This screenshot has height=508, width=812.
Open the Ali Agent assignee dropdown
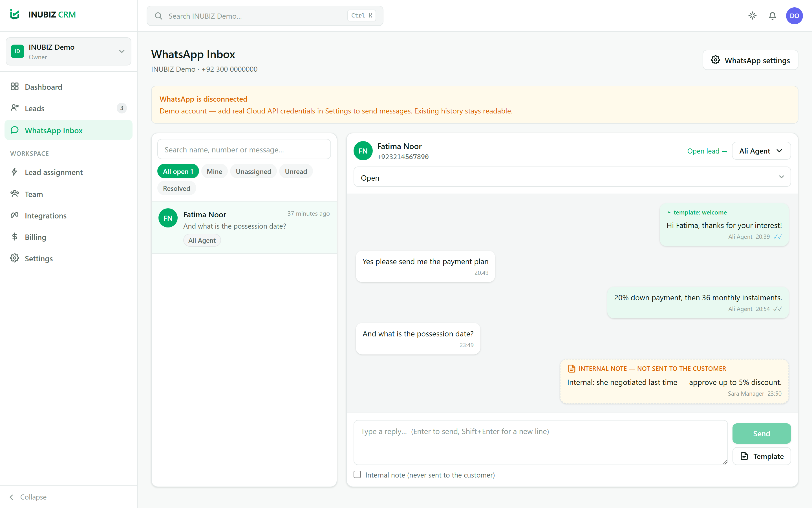click(761, 151)
